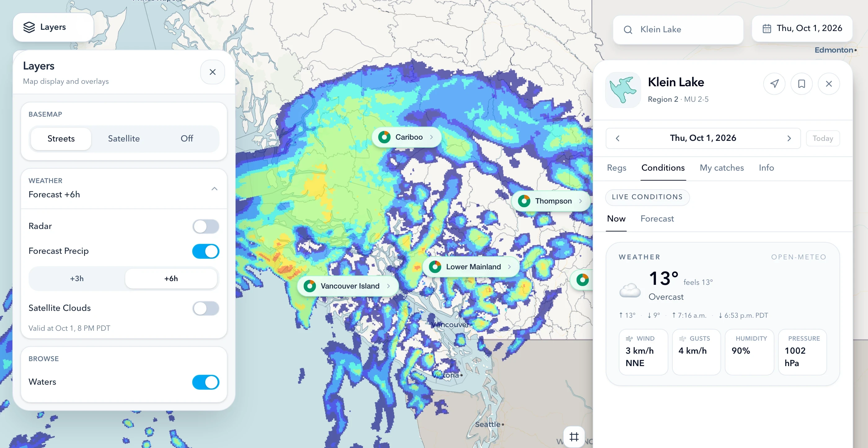Viewport: 868px width, 448px height.
Task: Open the Lower Mainland region marker
Action: pos(471,267)
